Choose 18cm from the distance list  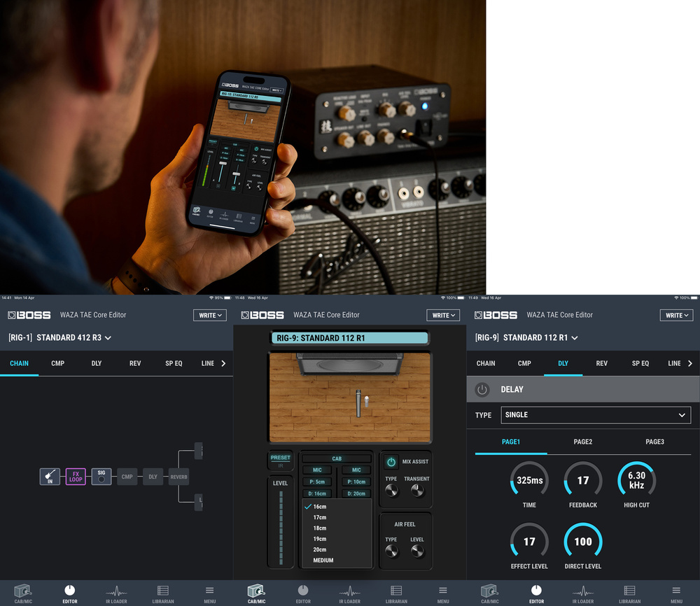pyautogui.click(x=337, y=528)
